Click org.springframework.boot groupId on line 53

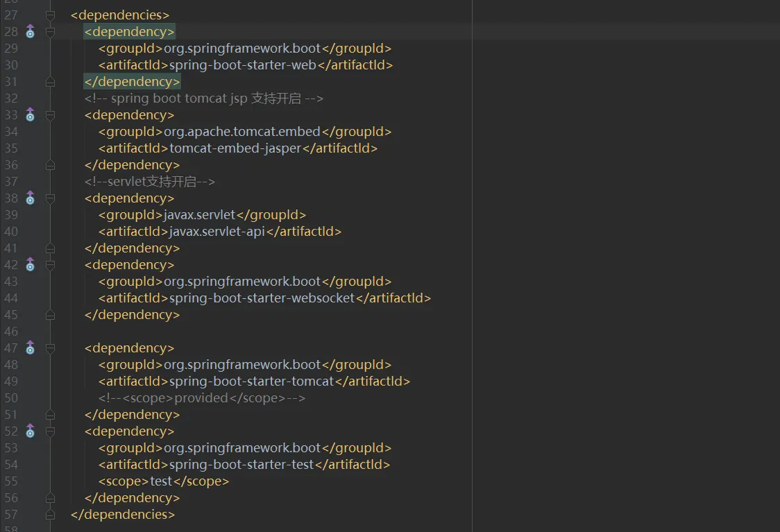[x=241, y=448]
